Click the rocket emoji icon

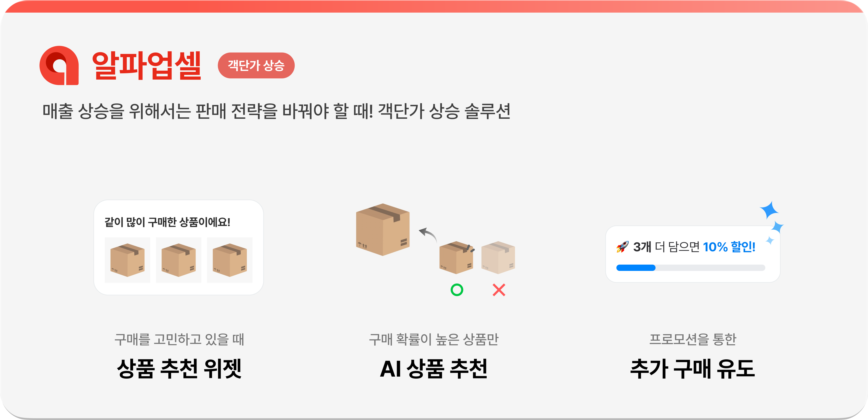pos(622,247)
